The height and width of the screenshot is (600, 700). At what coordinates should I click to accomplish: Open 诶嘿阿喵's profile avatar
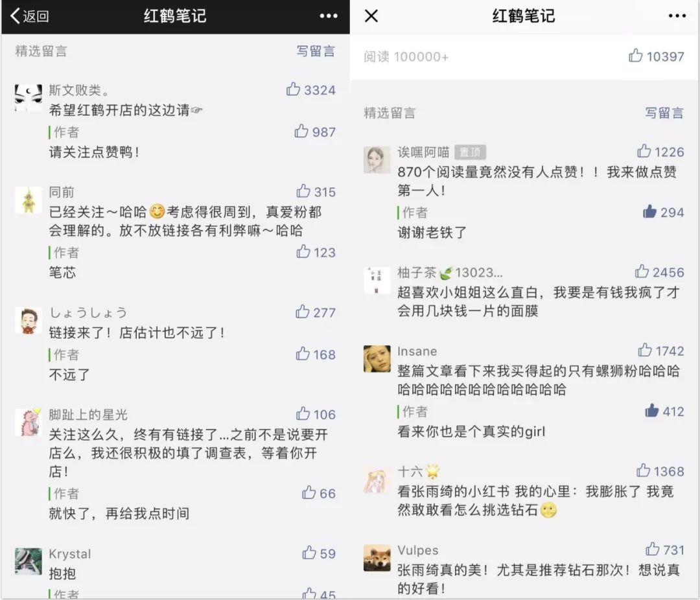coord(377,160)
